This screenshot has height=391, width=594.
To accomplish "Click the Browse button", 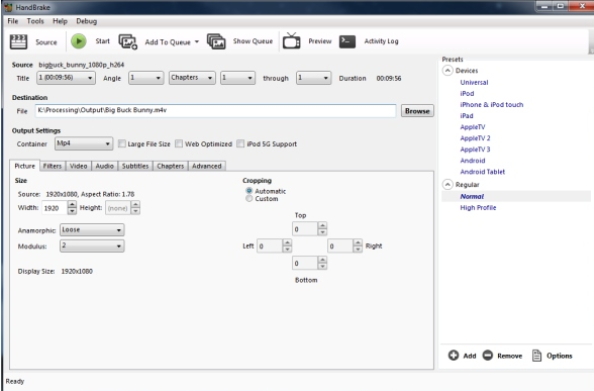I will point(417,111).
